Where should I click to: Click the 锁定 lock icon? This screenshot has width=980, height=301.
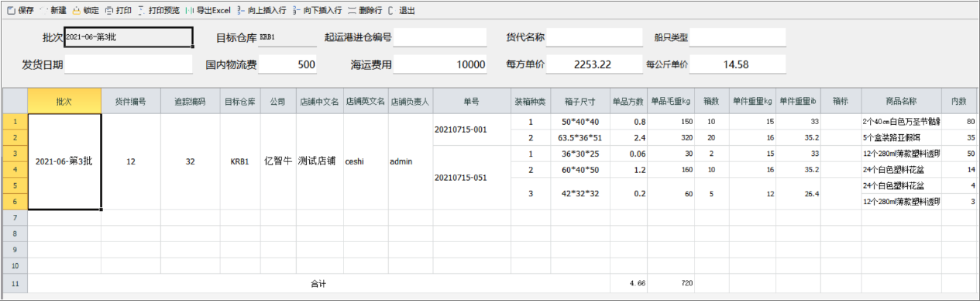pyautogui.click(x=77, y=10)
